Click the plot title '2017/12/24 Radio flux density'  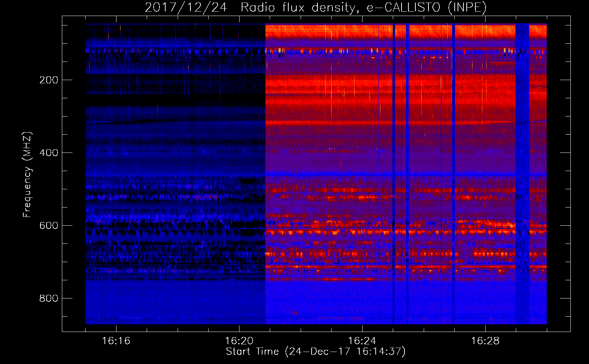click(x=316, y=8)
